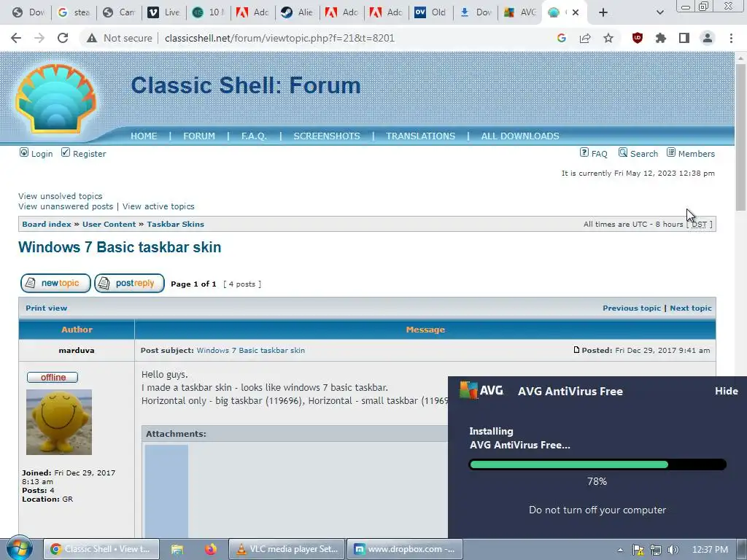Click the volume speaker tray icon
Viewport: 747px width, 560px height.
673,550
